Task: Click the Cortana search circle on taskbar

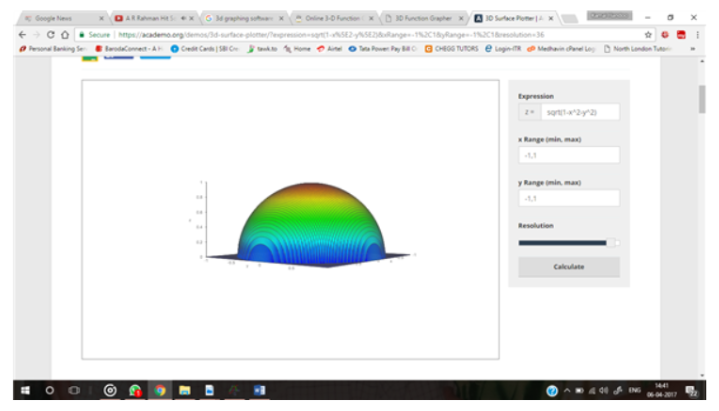Action: pos(49,390)
